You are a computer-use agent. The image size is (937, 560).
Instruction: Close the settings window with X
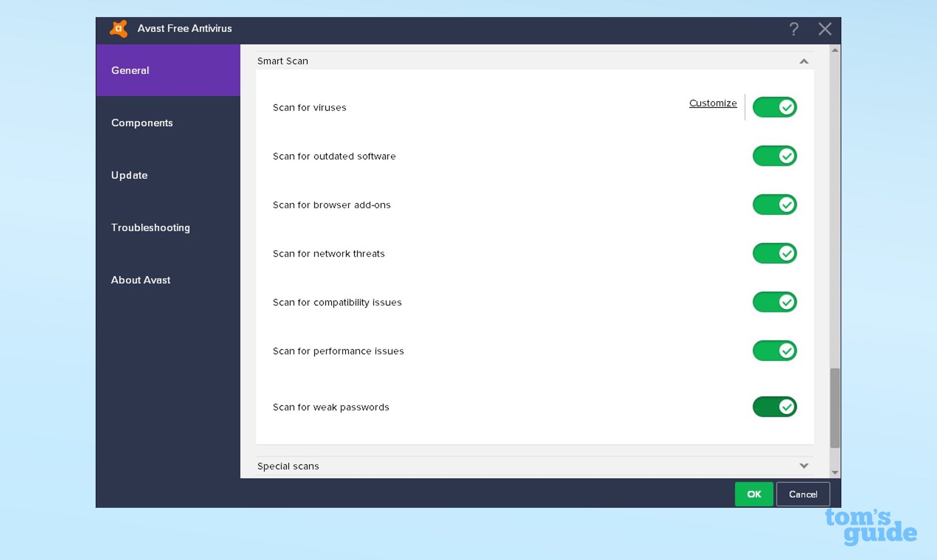click(x=825, y=29)
